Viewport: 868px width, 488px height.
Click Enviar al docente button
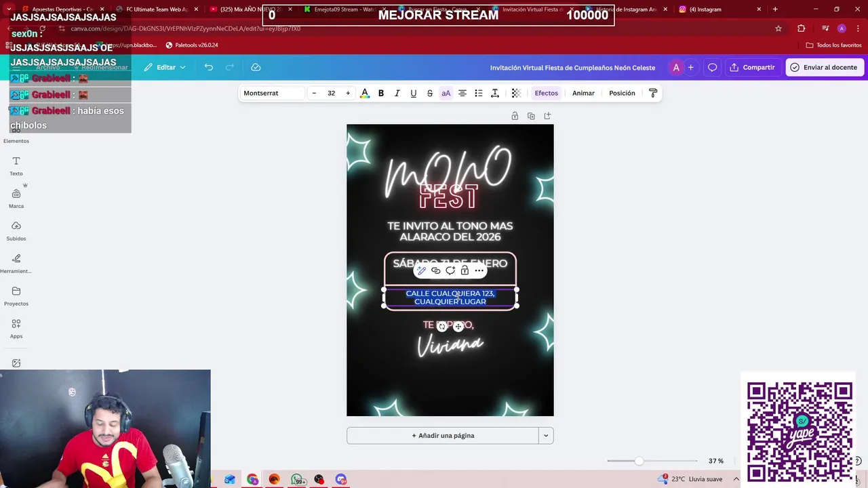click(x=825, y=67)
